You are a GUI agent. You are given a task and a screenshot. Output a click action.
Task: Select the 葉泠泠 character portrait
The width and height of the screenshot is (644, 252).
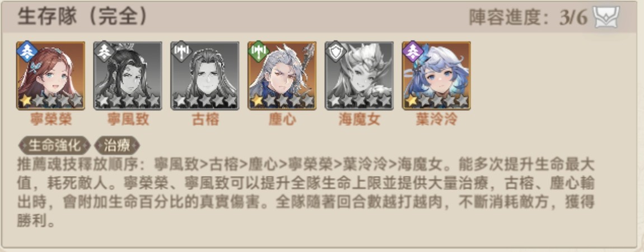437,76
